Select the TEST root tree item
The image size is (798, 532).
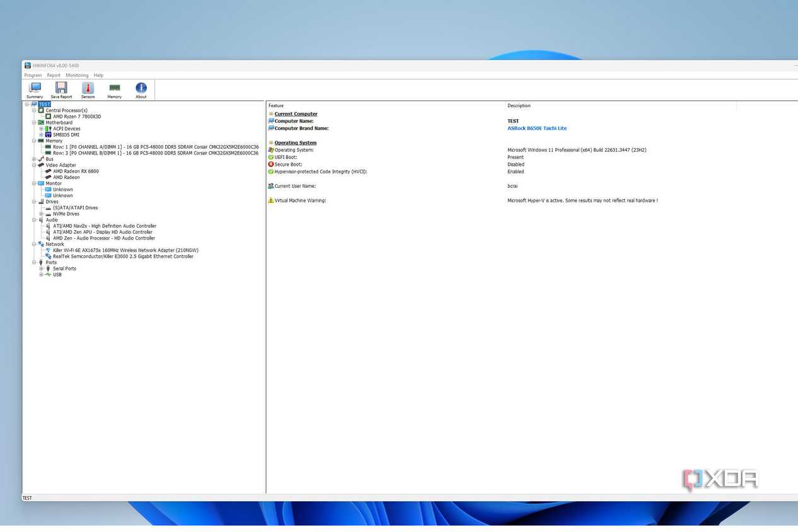[x=44, y=105]
